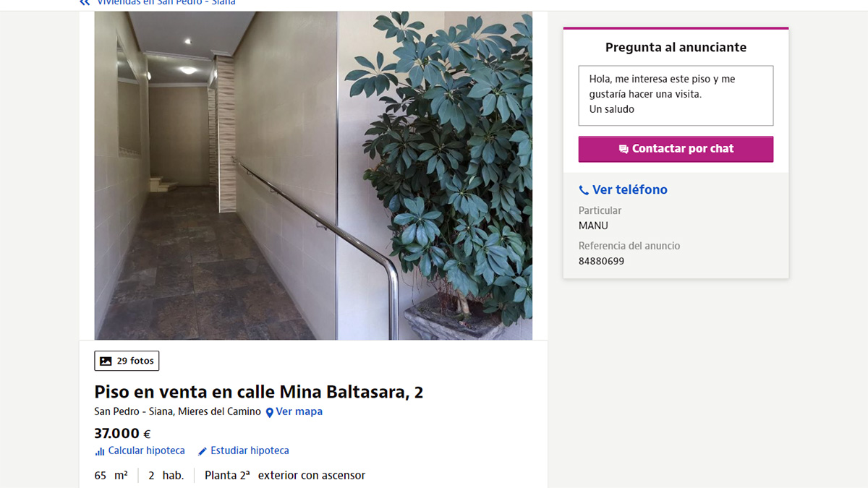
Task: Click the phone icon beside Ver teléfono
Action: tap(584, 190)
